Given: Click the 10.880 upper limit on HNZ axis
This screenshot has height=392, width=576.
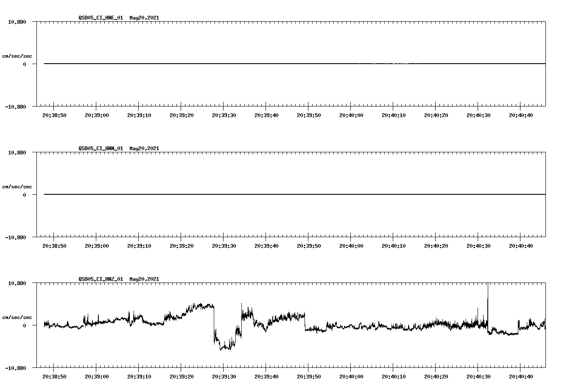Looking at the screenshot, I should pos(17,283).
